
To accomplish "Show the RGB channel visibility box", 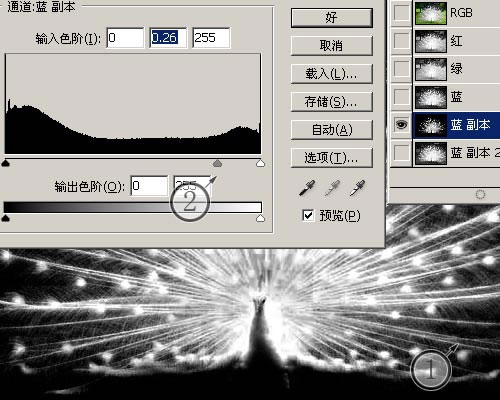I will click(401, 13).
